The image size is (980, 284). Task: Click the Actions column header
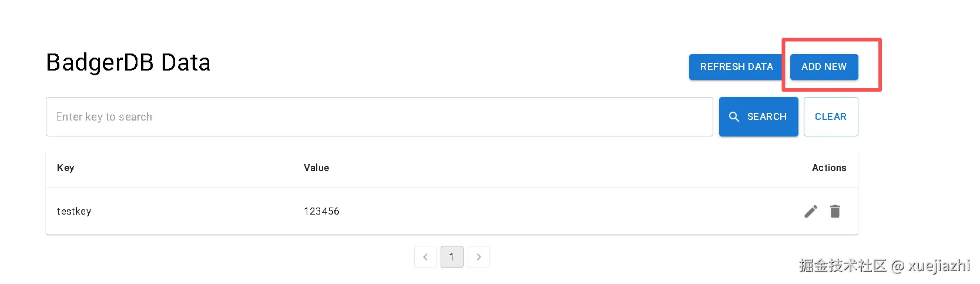pyautogui.click(x=829, y=168)
